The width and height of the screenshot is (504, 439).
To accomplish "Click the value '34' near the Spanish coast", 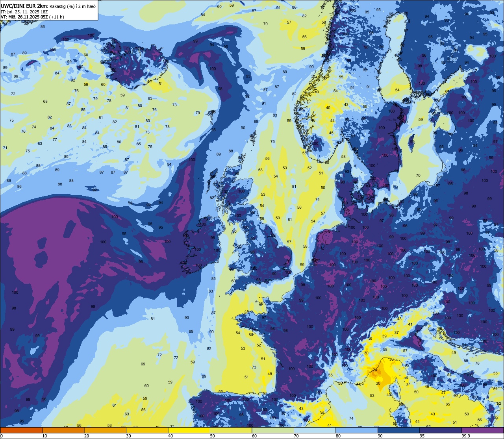I will (322, 413).
